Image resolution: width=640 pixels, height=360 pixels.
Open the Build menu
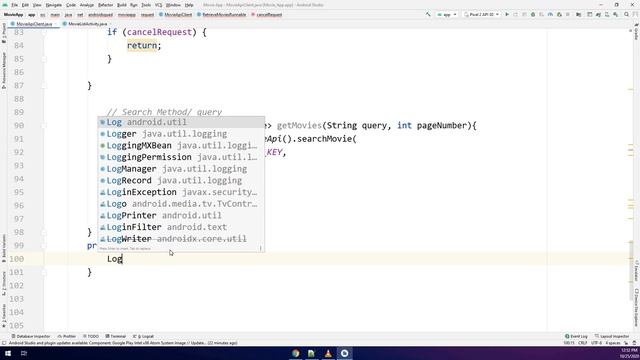pyautogui.click(x=122, y=5)
